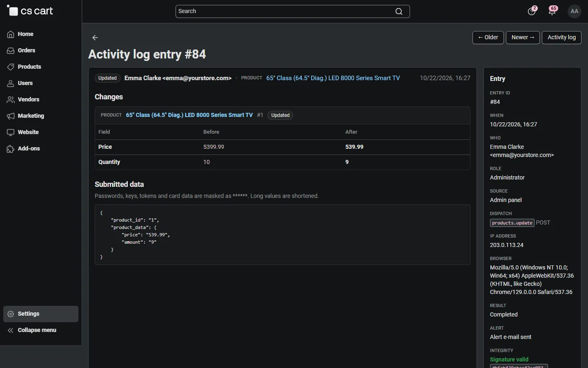The height and width of the screenshot is (368, 588).
Task: Click the Add-ons puzzle icon
Action: [x=11, y=149]
